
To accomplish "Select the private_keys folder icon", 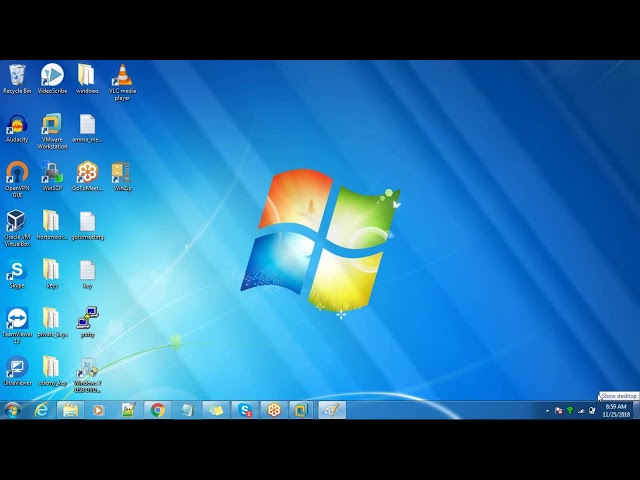I will point(52,322).
